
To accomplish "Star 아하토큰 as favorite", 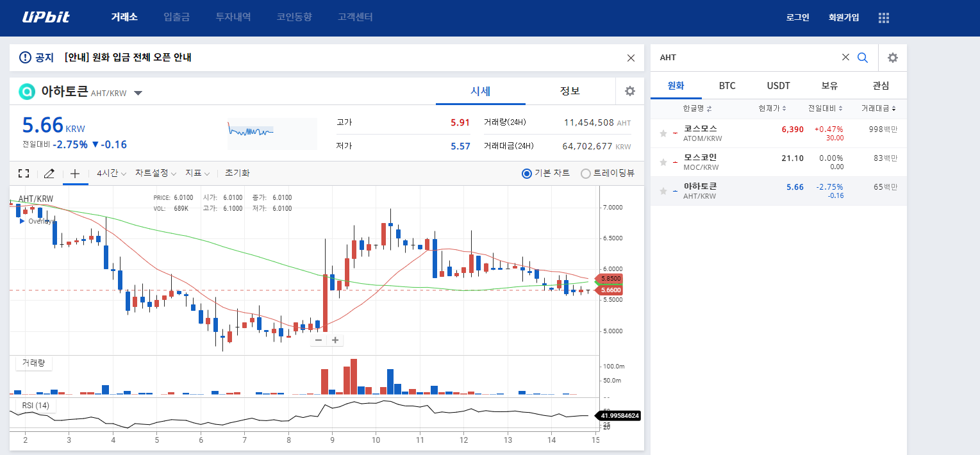I will coord(663,191).
